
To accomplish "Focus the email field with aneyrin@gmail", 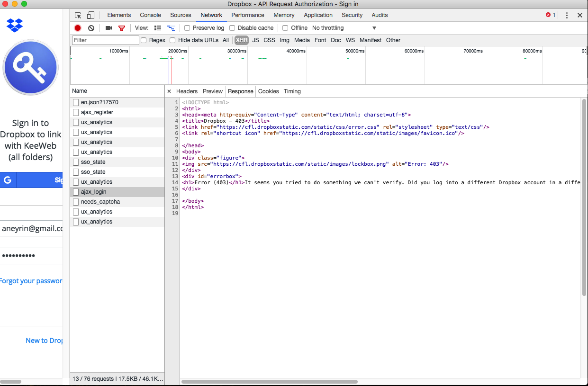I will (31, 228).
